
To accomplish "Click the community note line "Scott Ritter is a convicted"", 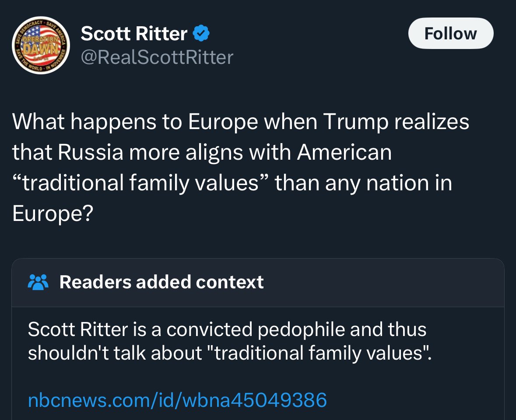I will [x=227, y=329].
